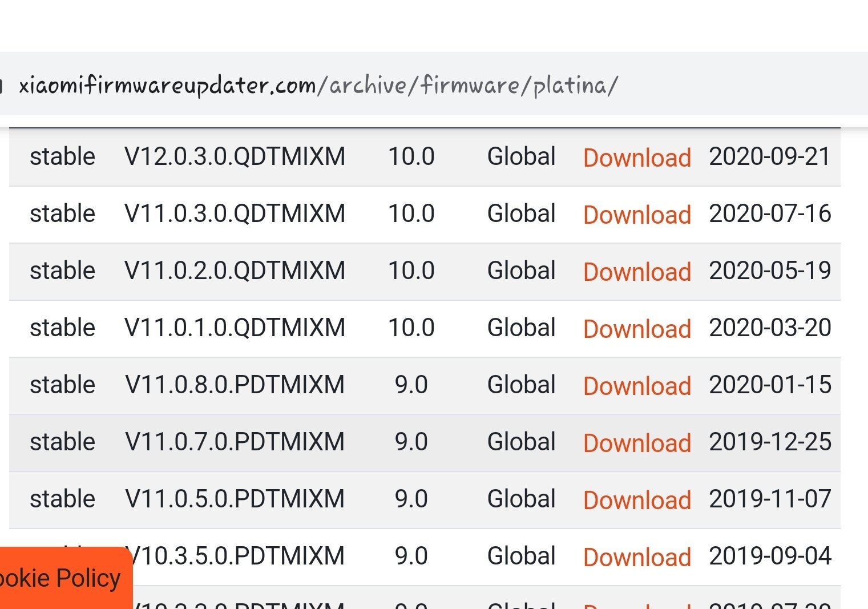Click Android "9.0" in the V11.0.7.0 row
868x609 pixels.
coord(411,442)
